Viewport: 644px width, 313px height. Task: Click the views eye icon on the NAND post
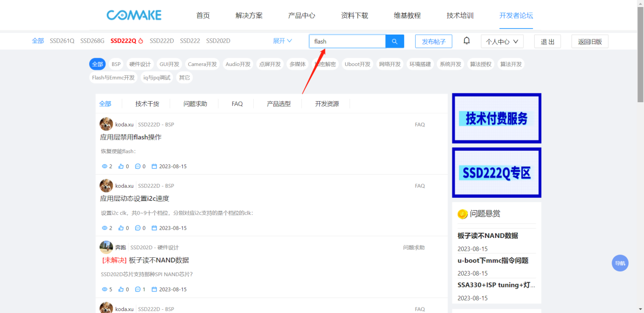pyautogui.click(x=104, y=289)
